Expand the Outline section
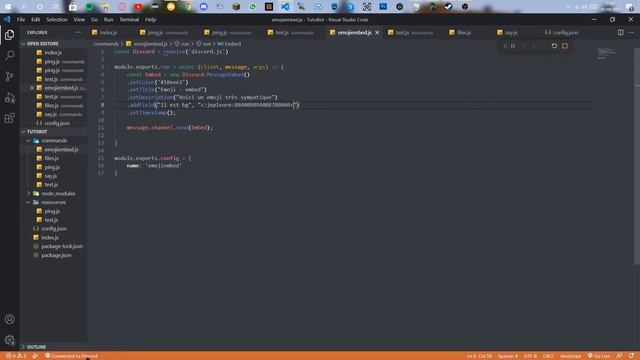 pyautogui.click(x=36, y=347)
